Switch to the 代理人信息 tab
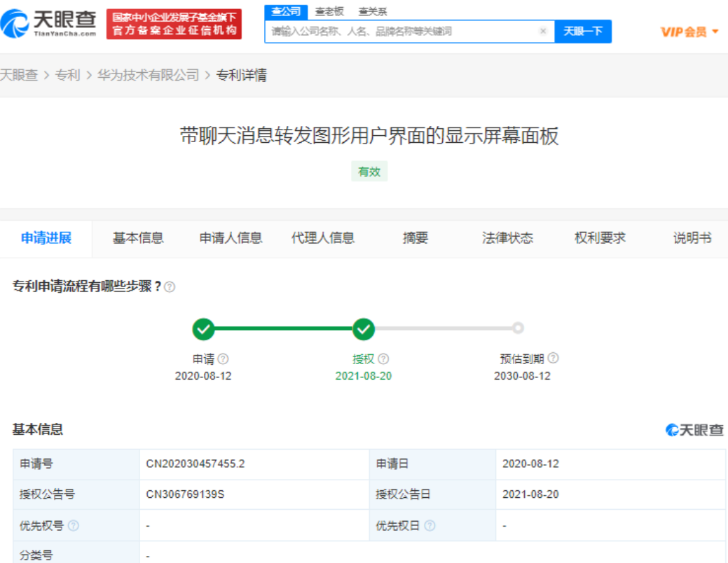This screenshot has width=728, height=563. tap(323, 238)
